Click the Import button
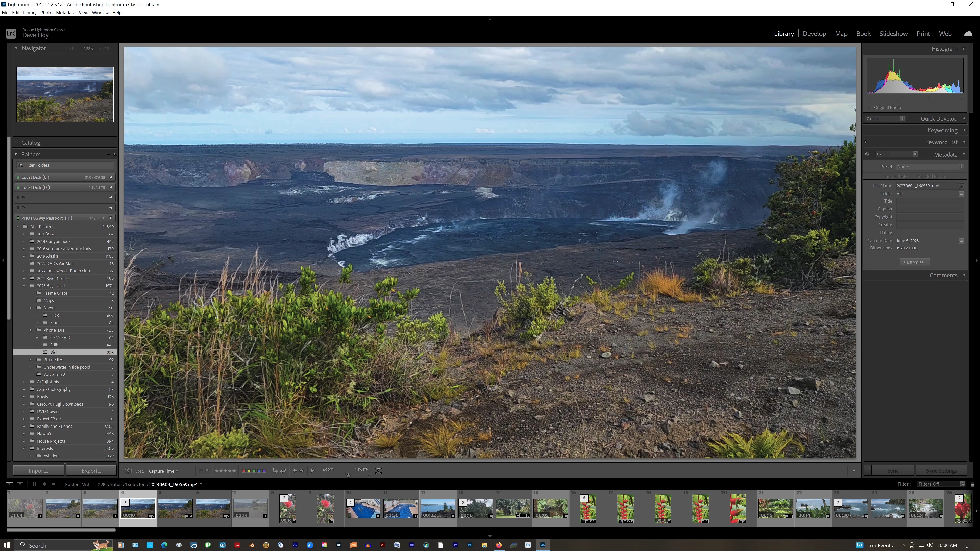This screenshot has width=980, height=551. click(38, 471)
